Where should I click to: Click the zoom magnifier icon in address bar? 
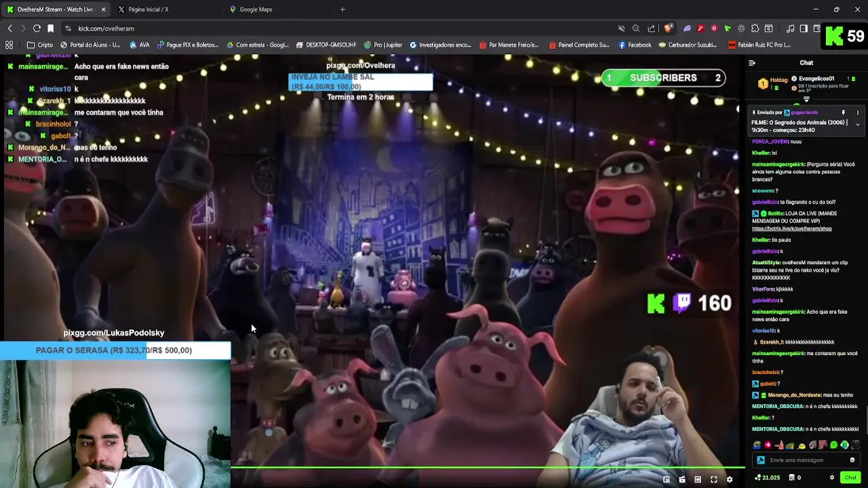point(636,28)
